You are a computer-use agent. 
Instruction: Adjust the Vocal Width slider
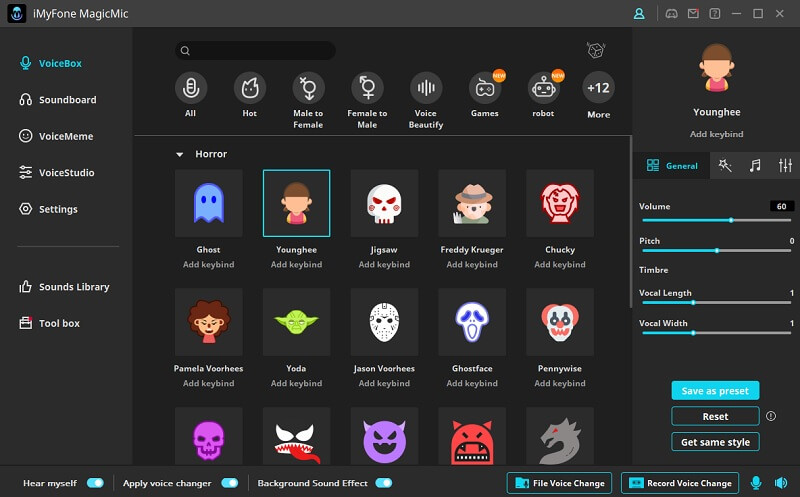tap(716, 333)
